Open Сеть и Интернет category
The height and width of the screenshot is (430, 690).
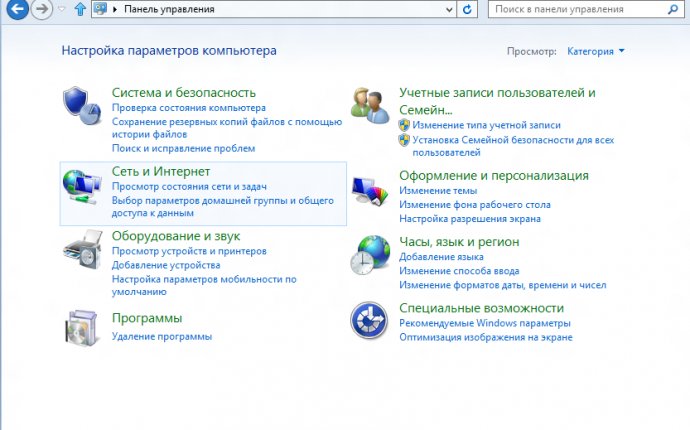coord(161,171)
